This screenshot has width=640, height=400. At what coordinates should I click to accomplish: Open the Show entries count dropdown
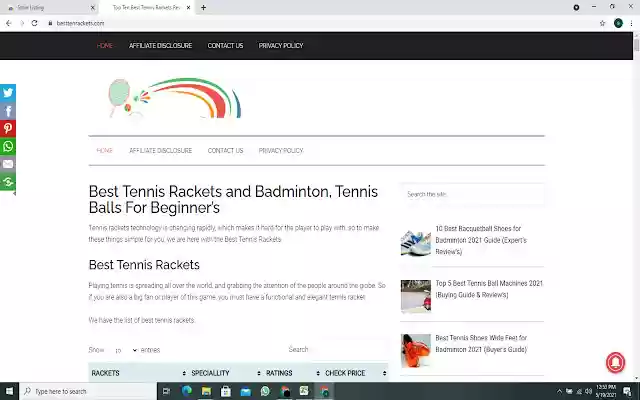[x=124, y=350]
